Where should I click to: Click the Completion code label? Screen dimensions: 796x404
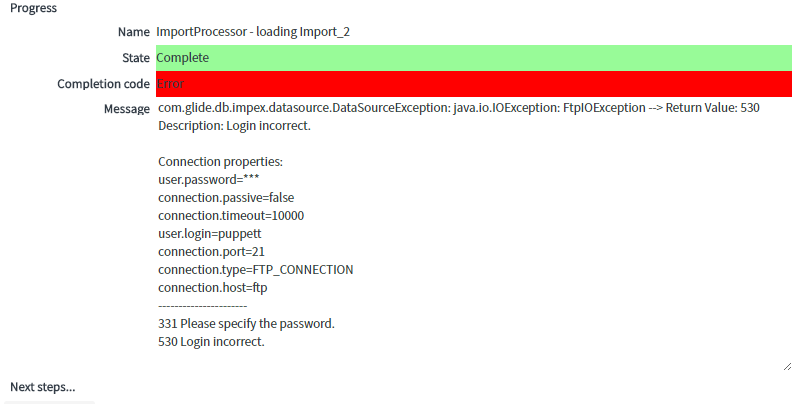104,84
